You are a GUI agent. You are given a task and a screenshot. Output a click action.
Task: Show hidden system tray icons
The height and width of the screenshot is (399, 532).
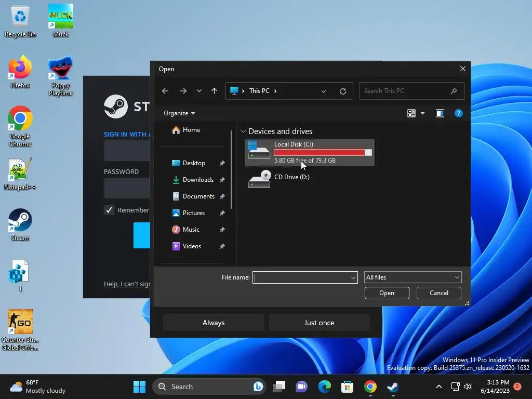(438, 387)
